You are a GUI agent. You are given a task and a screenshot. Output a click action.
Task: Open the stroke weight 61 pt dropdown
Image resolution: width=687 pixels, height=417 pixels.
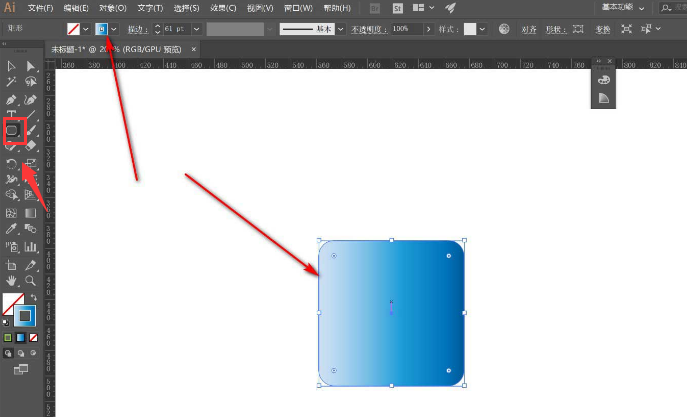coord(197,29)
